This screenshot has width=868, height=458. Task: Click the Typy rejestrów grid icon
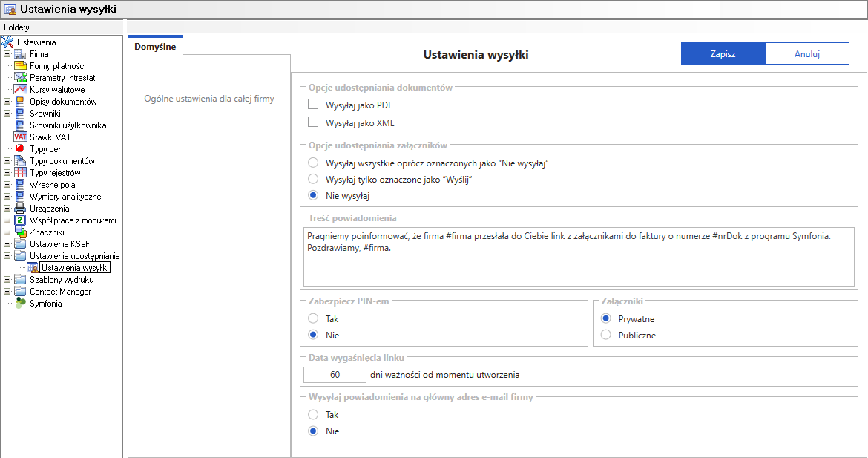tap(20, 173)
